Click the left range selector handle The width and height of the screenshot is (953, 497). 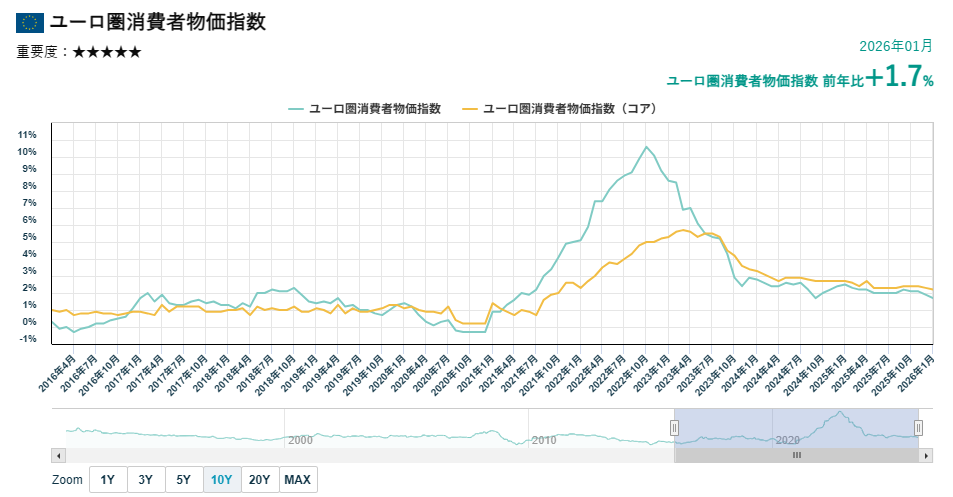coord(674,428)
